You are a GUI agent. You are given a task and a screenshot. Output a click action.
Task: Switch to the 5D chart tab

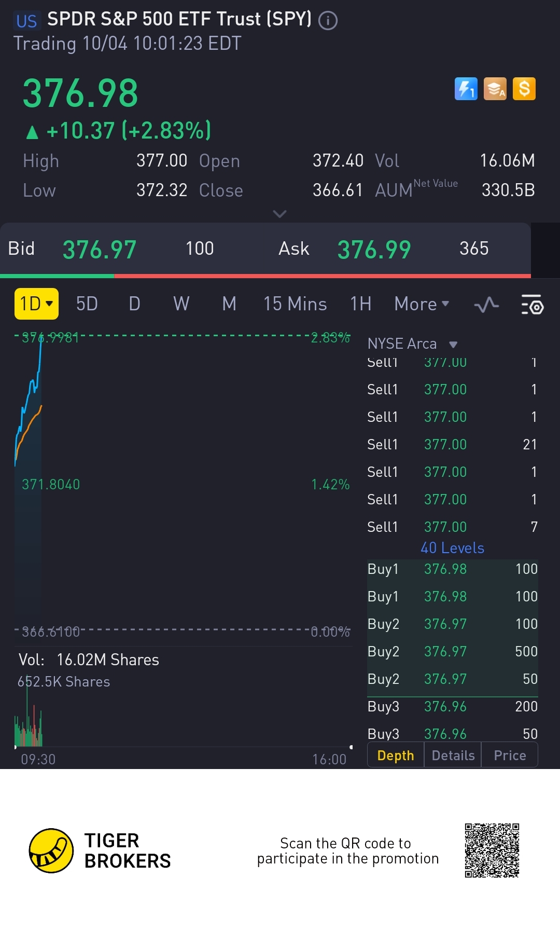[87, 304]
